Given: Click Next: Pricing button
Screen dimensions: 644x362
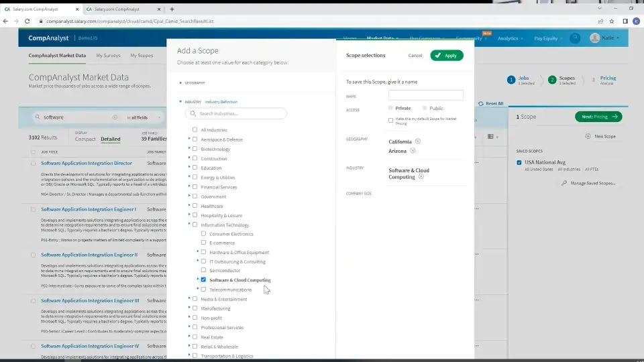Looking at the screenshot, I should pyautogui.click(x=598, y=117).
